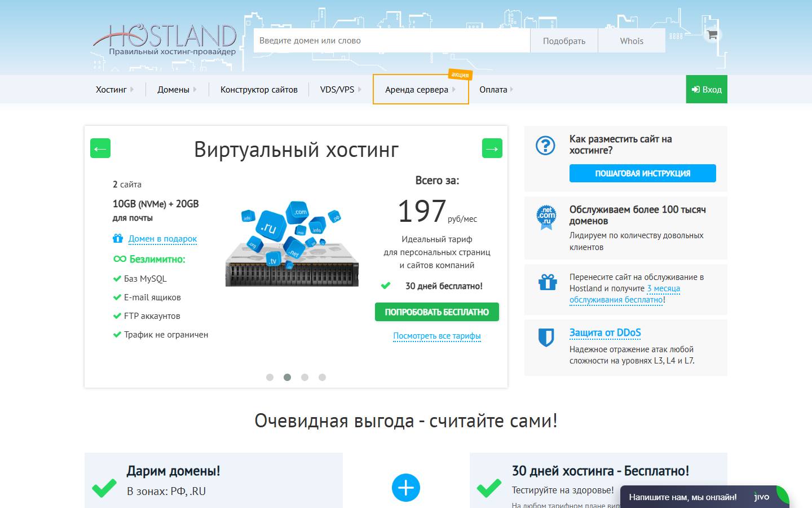812x508 pixels.
Task: Click the jivo chat logo
Action: tap(762, 497)
